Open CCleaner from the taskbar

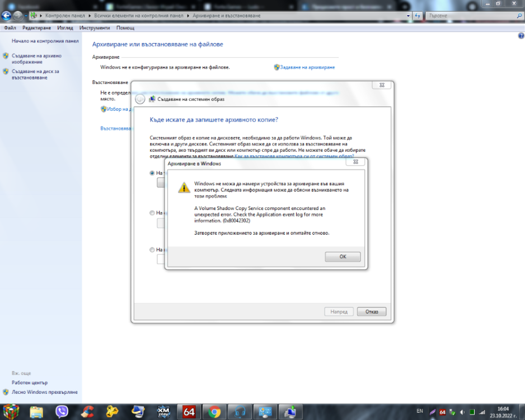(87, 412)
